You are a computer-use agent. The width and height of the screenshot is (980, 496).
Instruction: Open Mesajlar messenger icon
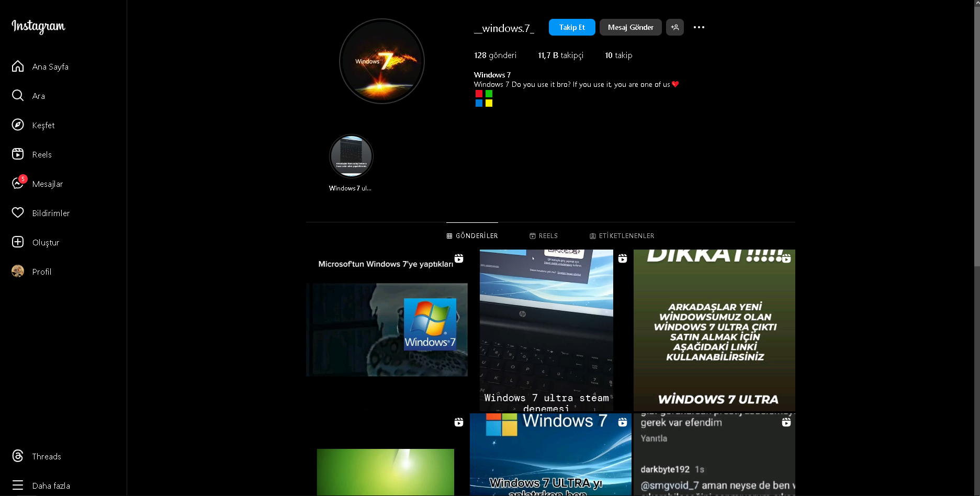tap(18, 184)
